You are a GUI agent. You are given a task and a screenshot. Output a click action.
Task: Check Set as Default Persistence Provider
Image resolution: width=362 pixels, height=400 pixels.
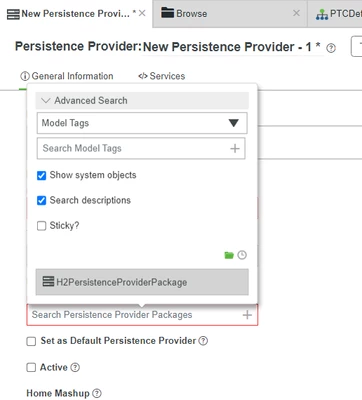pos(31,341)
